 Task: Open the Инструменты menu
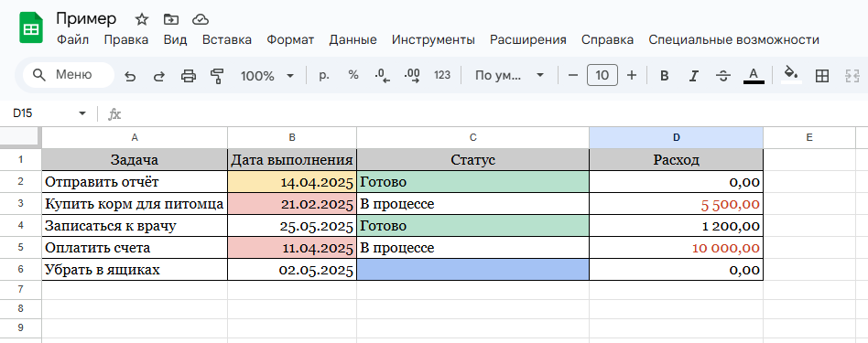pos(433,40)
